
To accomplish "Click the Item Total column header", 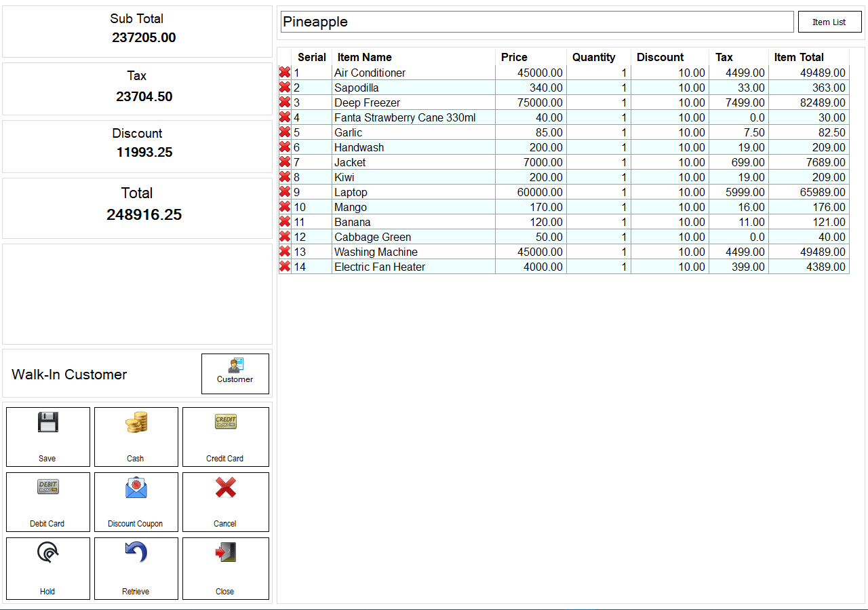I will (809, 57).
